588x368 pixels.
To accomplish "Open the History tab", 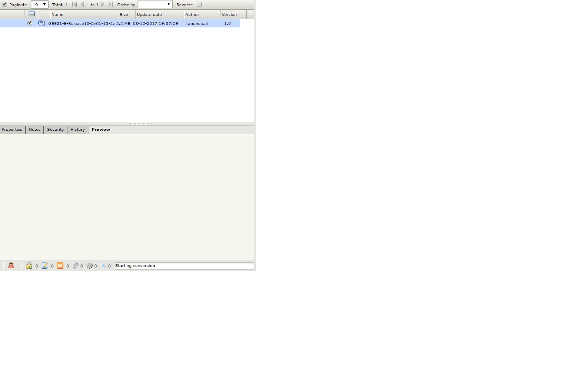I will pyautogui.click(x=78, y=130).
